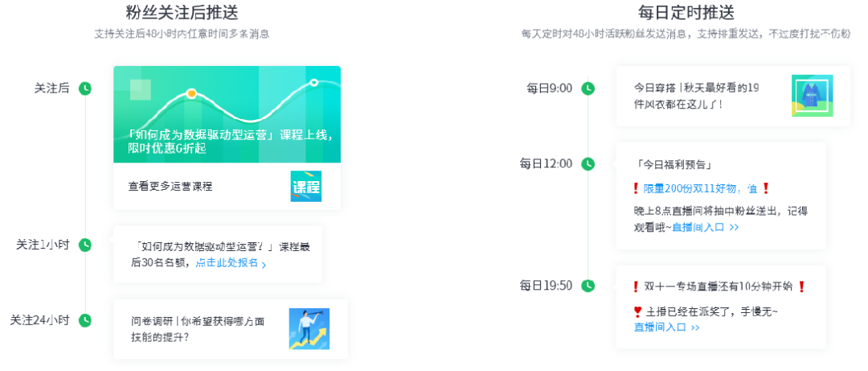Click the clock icon beside 关注1小时
This screenshot has width=868, height=371.
pyautogui.click(x=85, y=245)
